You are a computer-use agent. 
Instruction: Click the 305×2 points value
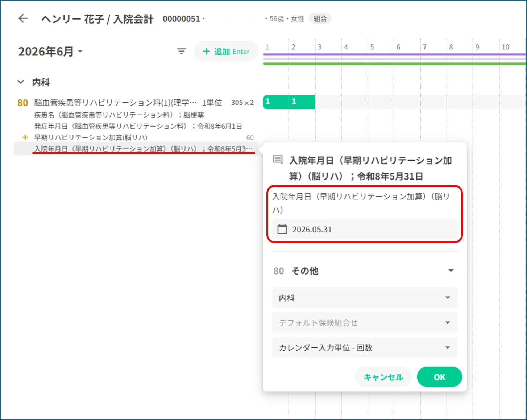point(242,103)
